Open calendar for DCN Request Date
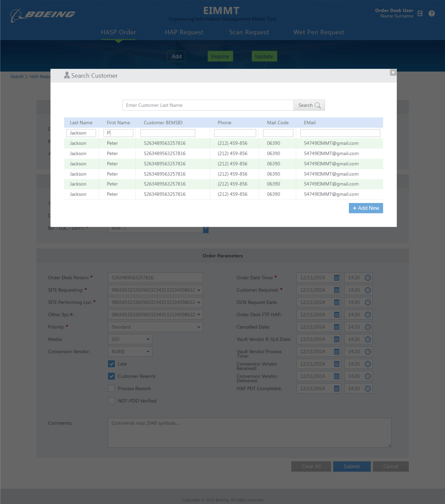The width and height of the screenshot is (445, 504). (337, 302)
